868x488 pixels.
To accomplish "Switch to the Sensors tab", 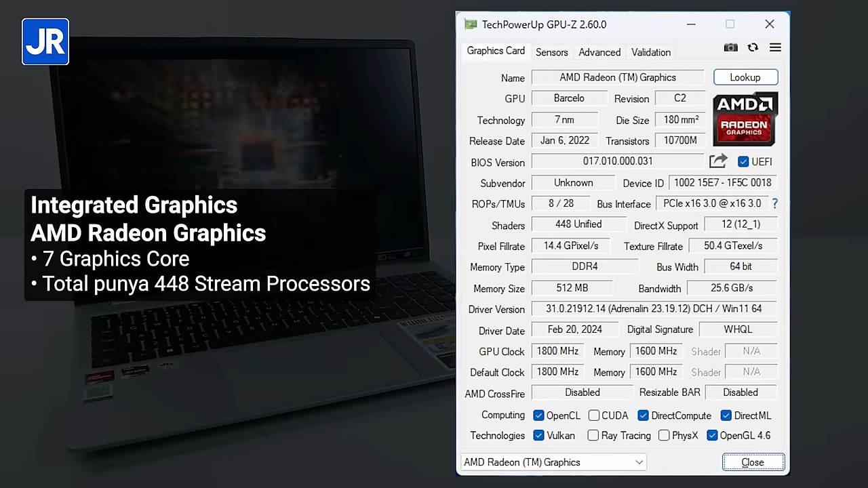I will 551,52.
